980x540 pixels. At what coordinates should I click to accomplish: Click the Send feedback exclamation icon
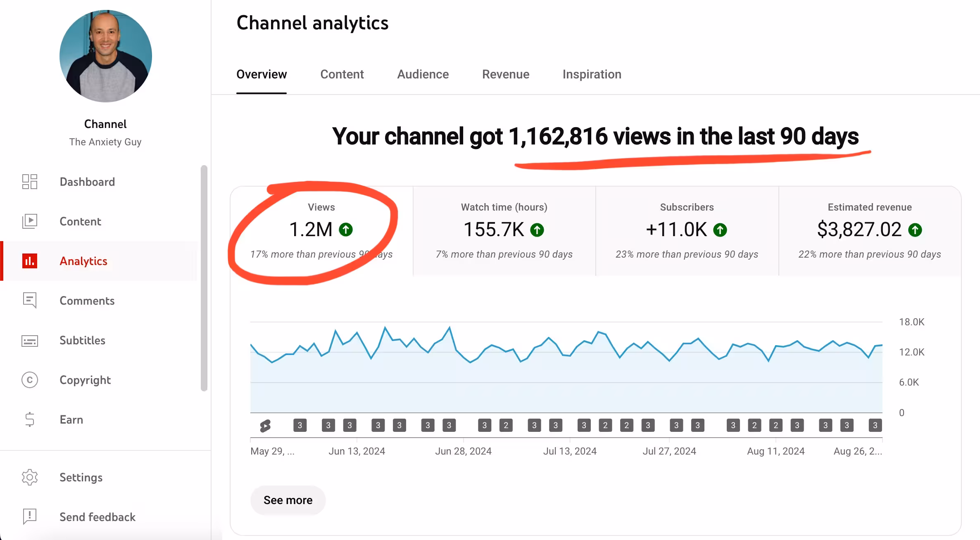(30, 516)
